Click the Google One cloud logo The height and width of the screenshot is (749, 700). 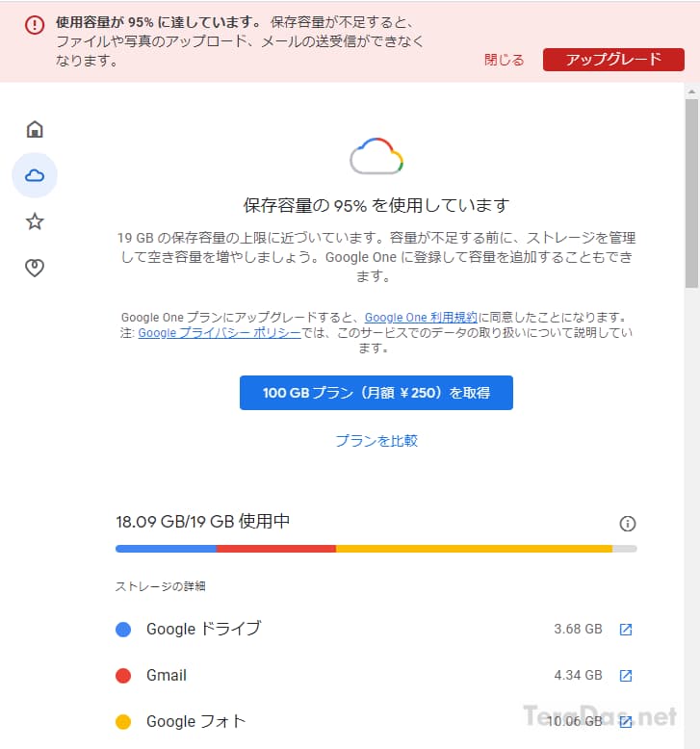[376, 156]
